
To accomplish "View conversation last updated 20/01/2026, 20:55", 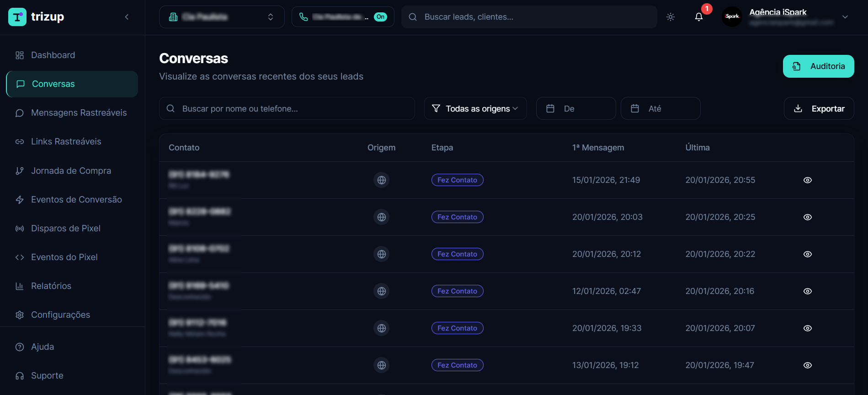I will coord(808,180).
